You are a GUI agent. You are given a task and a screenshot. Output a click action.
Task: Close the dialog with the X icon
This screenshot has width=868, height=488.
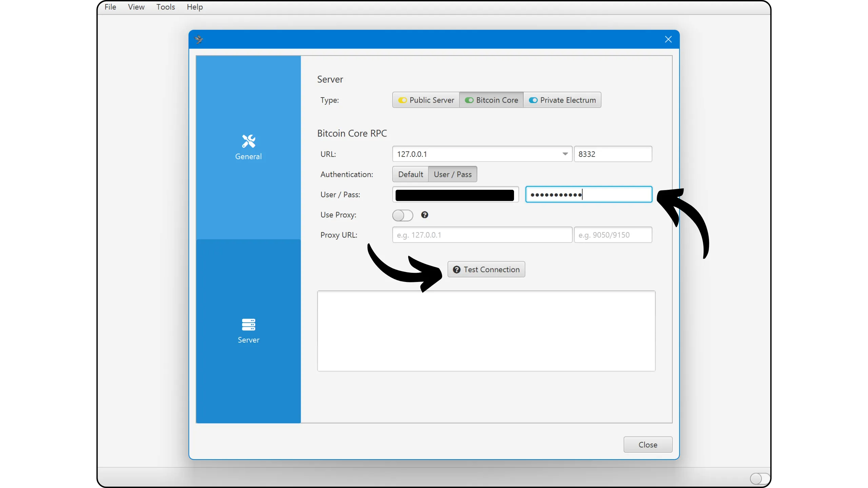click(668, 40)
